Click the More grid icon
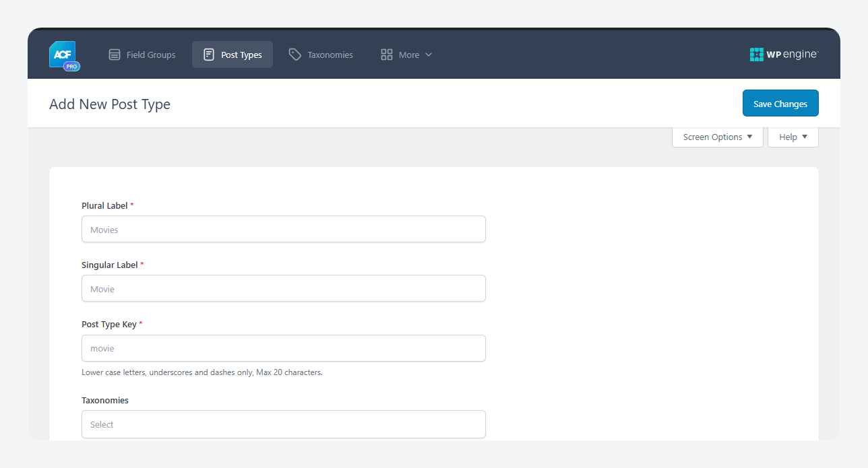This screenshot has height=468, width=868. [x=387, y=55]
